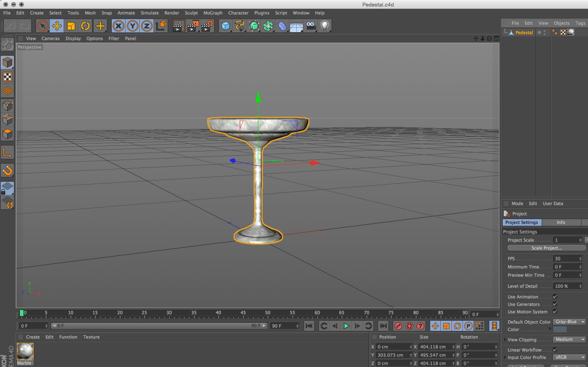Open the MoGraph menu

[x=213, y=13]
